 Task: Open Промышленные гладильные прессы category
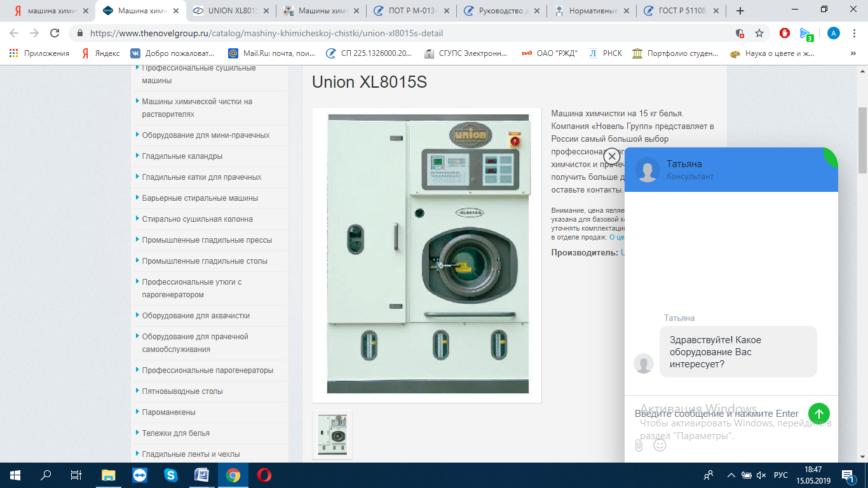pos(207,240)
